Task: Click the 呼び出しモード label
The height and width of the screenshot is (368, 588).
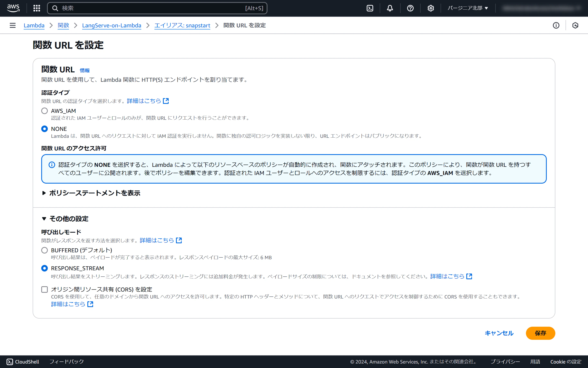Action: (x=61, y=232)
